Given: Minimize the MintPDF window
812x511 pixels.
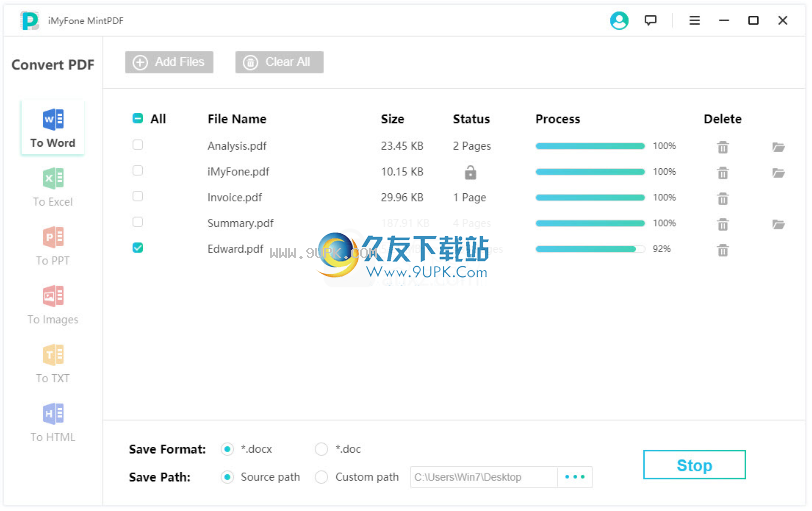Looking at the screenshot, I should coord(724,21).
